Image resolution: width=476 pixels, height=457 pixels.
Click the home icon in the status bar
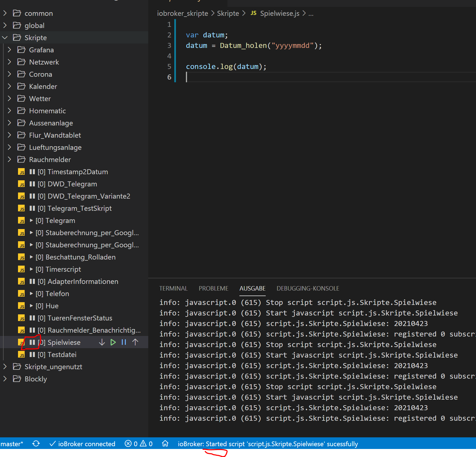click(x=165, y=443)
